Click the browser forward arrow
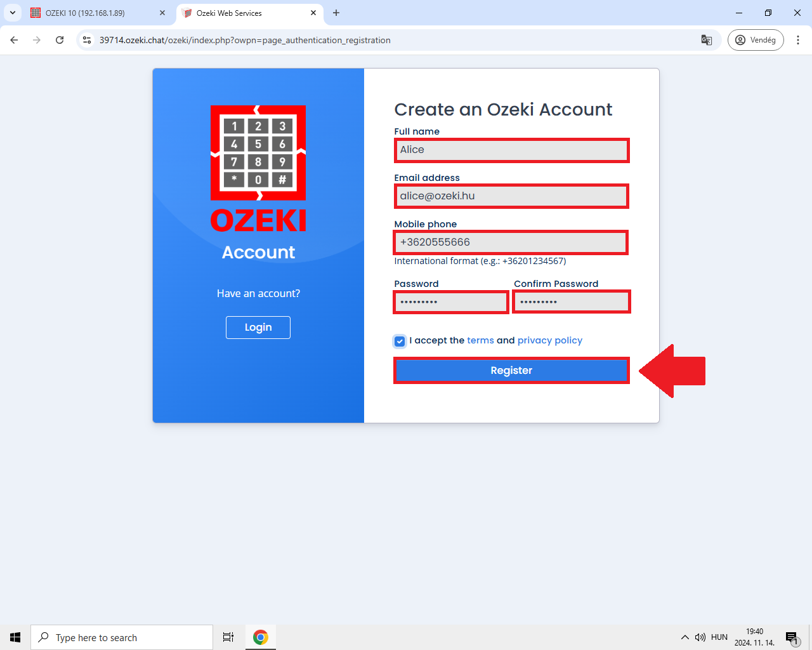 pyautogui.click(x=37, y=40)
